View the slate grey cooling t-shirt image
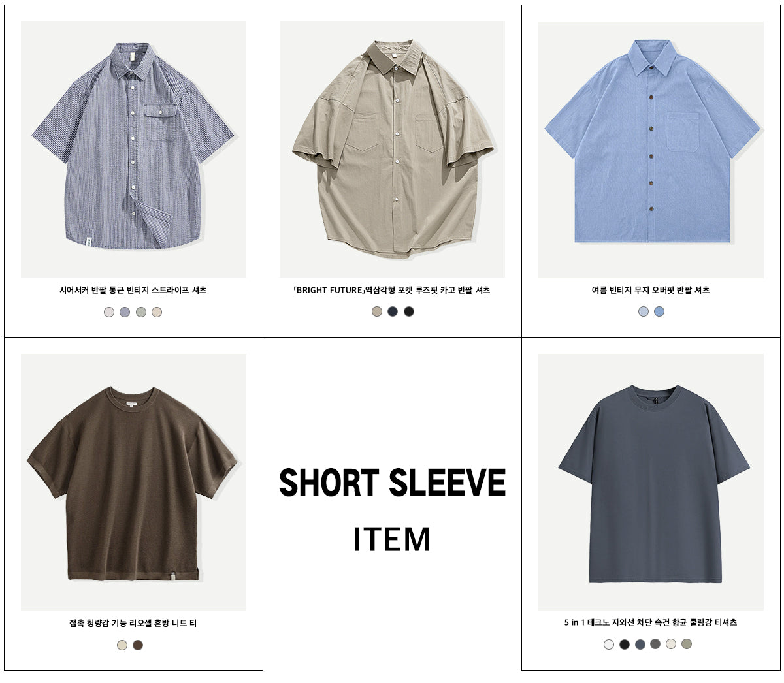Screen dimensions: 784x683 coord(651,482)
